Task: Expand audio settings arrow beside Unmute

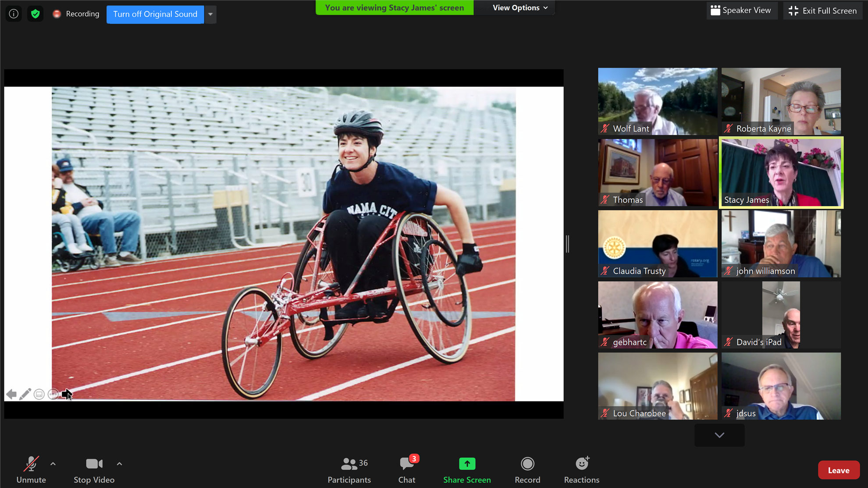Action: coord(53,463)
